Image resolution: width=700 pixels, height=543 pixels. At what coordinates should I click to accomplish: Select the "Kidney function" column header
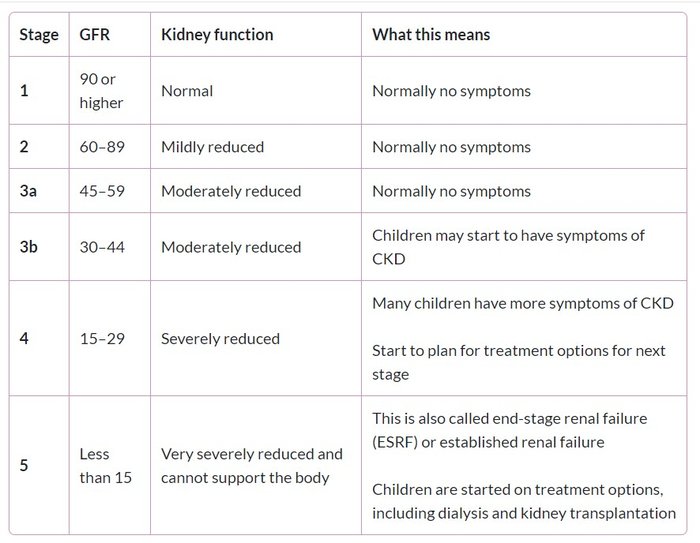coord(217,35)
